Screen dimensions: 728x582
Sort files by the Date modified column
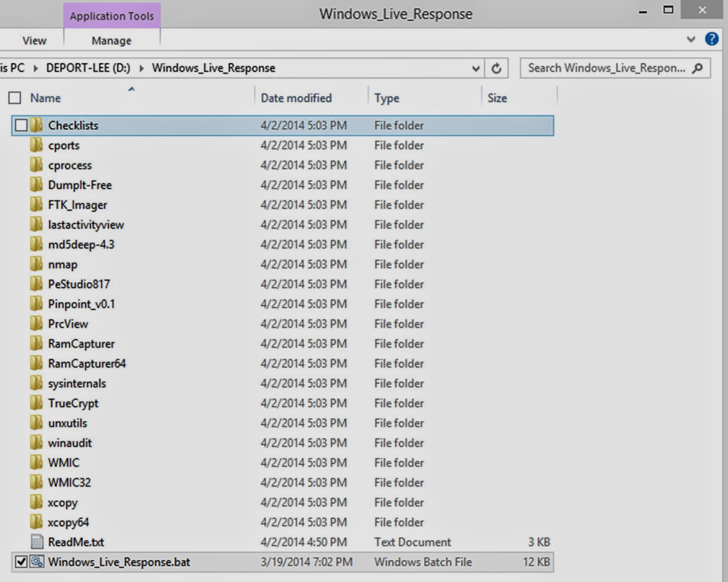296,97
